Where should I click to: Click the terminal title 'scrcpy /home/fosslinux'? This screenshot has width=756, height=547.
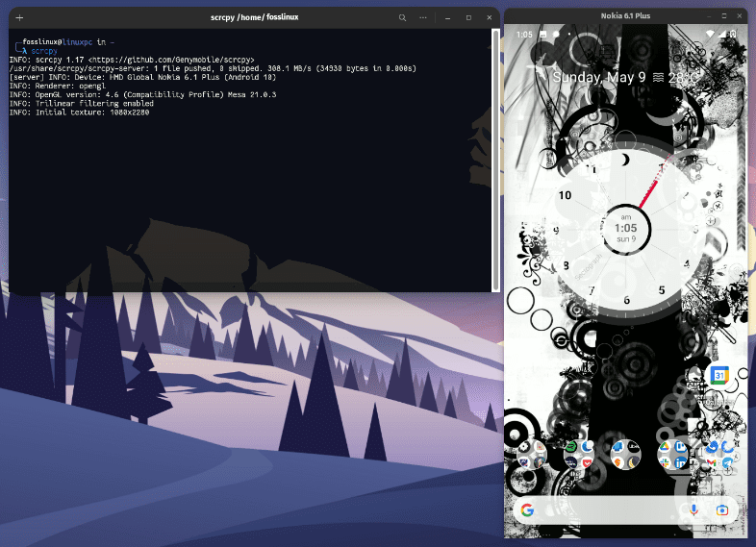coord(255,17)
